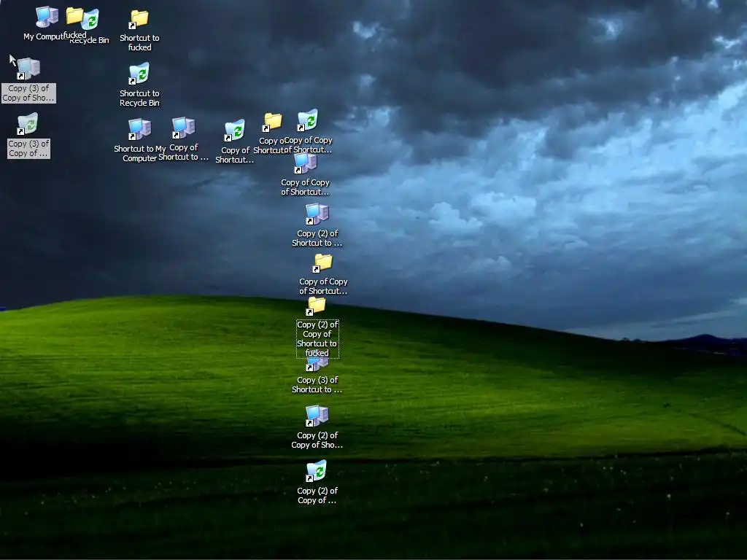Click the original Recycle Bin desktop icon
The width and height of the screenshot is (747, 560).
click(x=91, y=20)
